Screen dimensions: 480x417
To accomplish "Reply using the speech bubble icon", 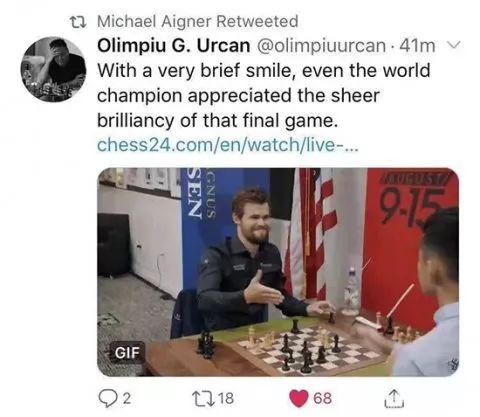I will [108, 398].
